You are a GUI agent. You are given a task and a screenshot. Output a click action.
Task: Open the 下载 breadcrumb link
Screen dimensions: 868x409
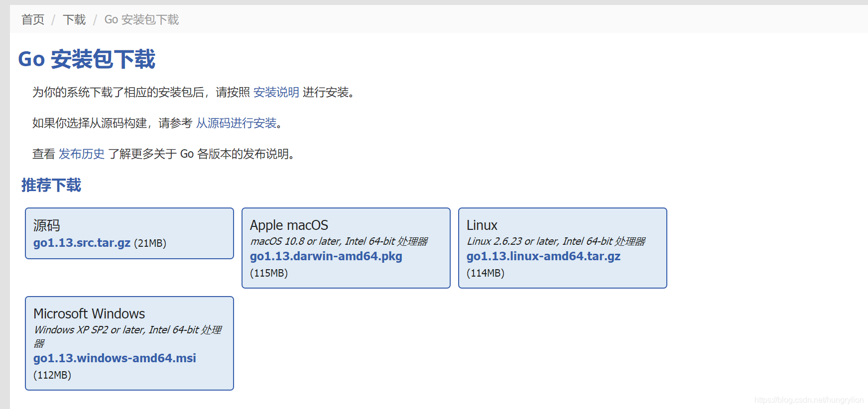tap(74, 20)
